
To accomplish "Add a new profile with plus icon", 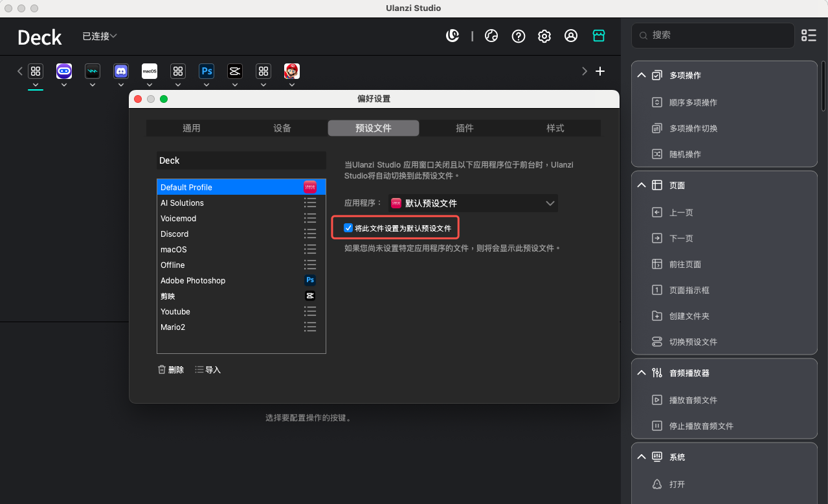I will (600, 71).
